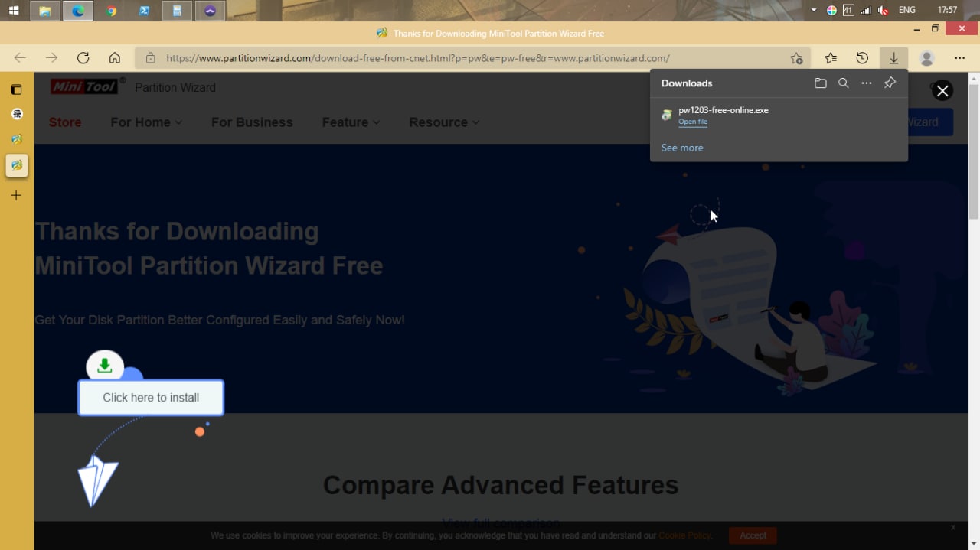
Task: Open the purple round taskbar app
Action: [x=210, y=11]
